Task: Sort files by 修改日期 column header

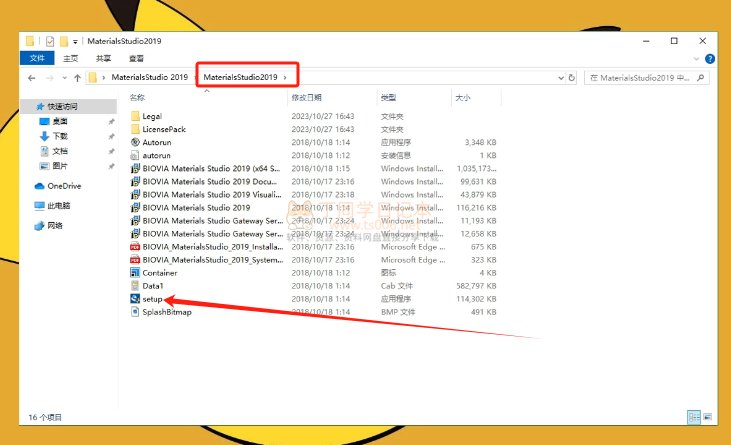Action: coord(306,98)
